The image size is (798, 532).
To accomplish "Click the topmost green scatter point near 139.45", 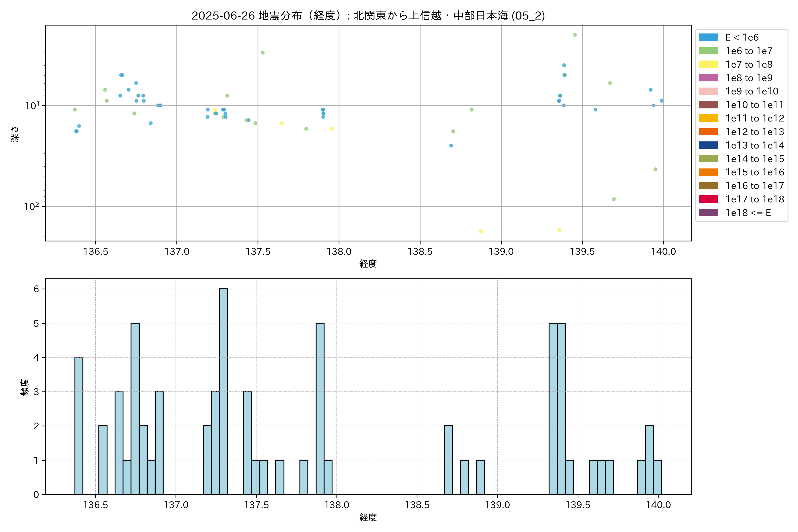I will pyautogui.click(x=575, y=35).
